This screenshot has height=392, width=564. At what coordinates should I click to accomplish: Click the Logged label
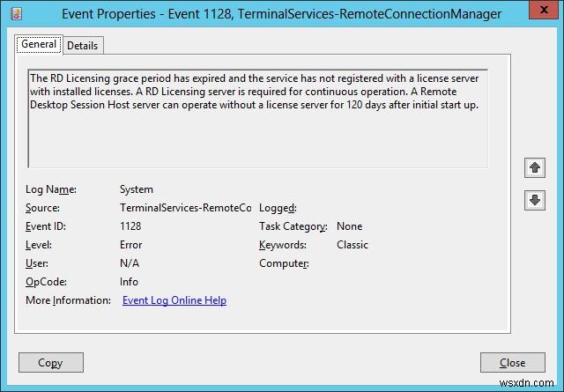click(x=278, y=208)
